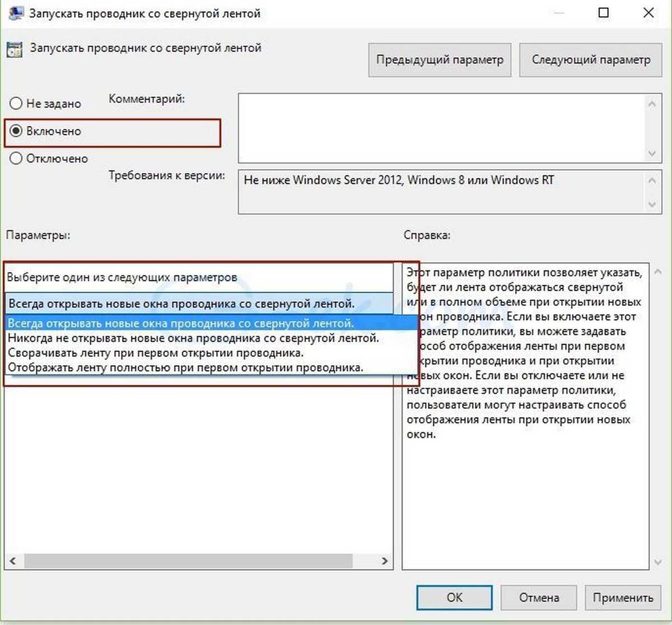Viewport: 672px width, 625px height.
Task: Pick 'Отображать ленту полностью' option
Action: [185, 368]
